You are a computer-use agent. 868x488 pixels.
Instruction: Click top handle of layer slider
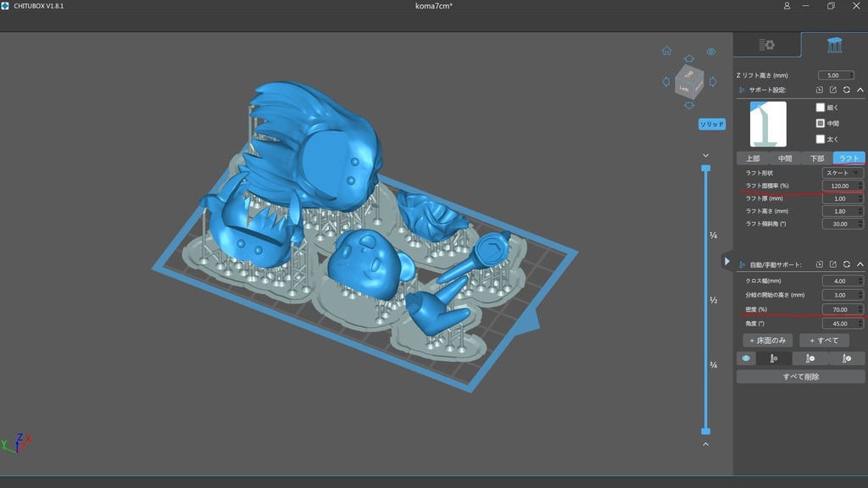point(706,169)
